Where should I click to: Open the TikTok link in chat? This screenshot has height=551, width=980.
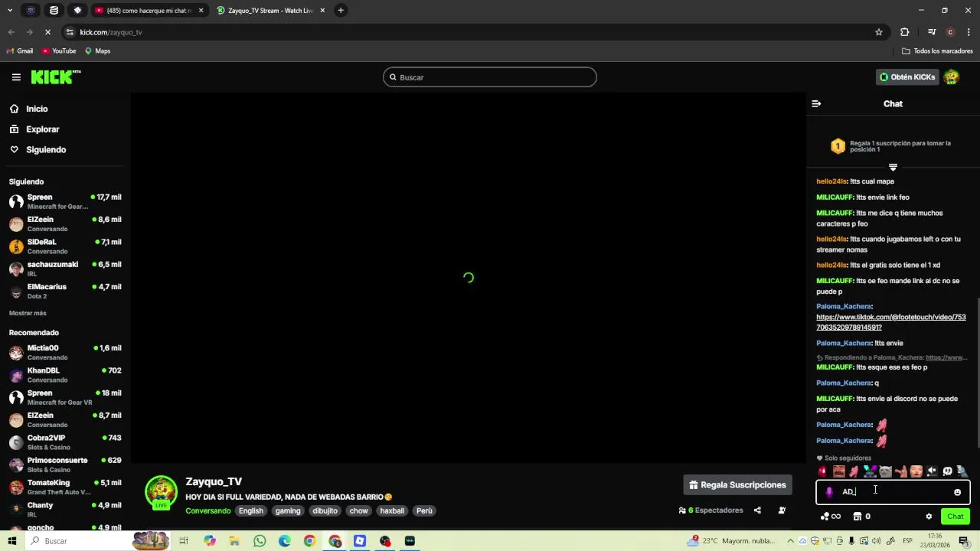891,322
